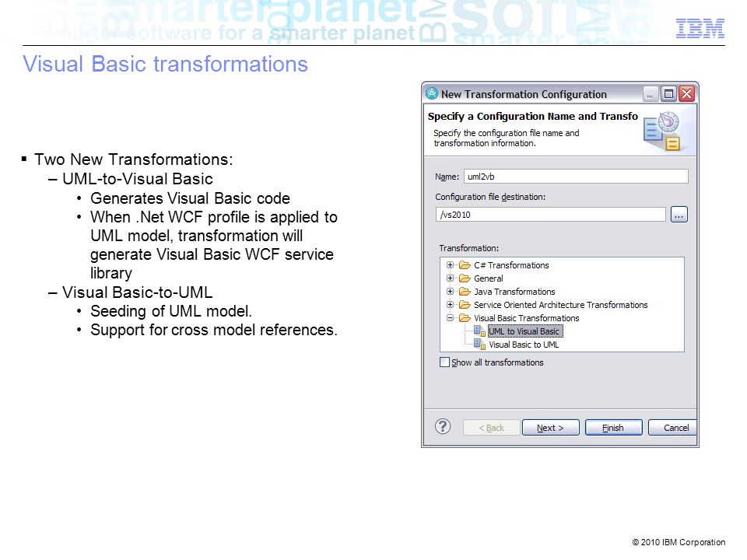The width and height of the screenshot is (747, 560).
Task: Browse for configuration file destination
Action: [679, 215]
